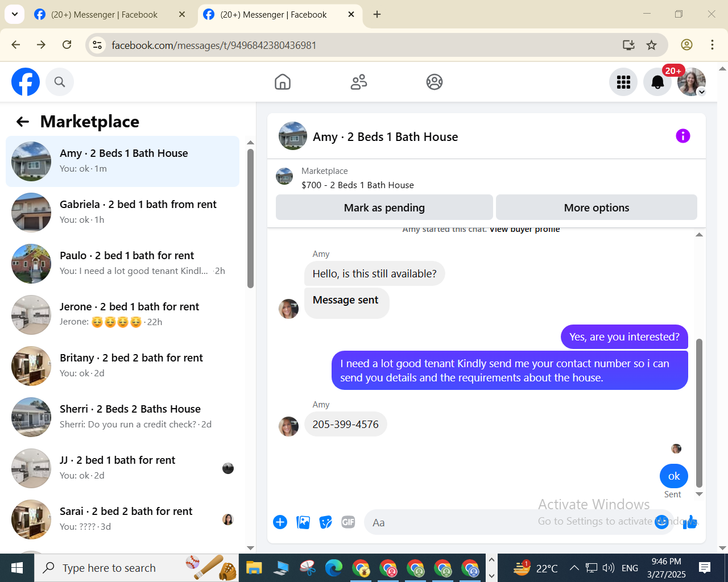Open conversation information purple icon

(682, 136)
